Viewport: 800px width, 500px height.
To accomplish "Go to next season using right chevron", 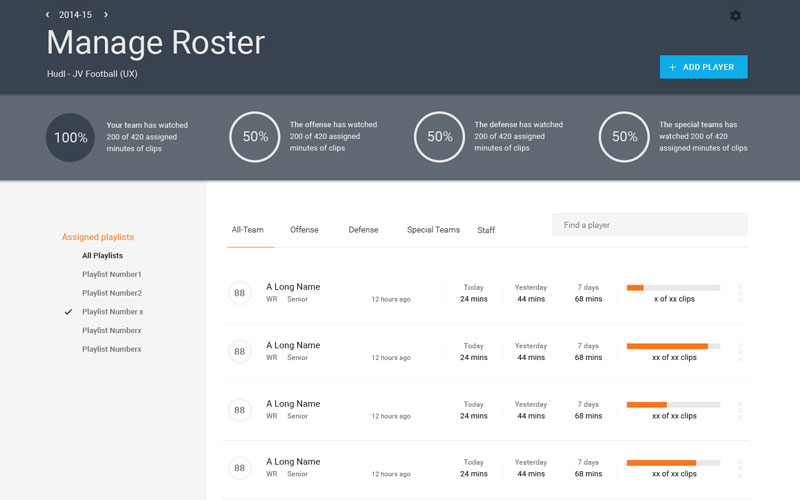I will point(106,15).
